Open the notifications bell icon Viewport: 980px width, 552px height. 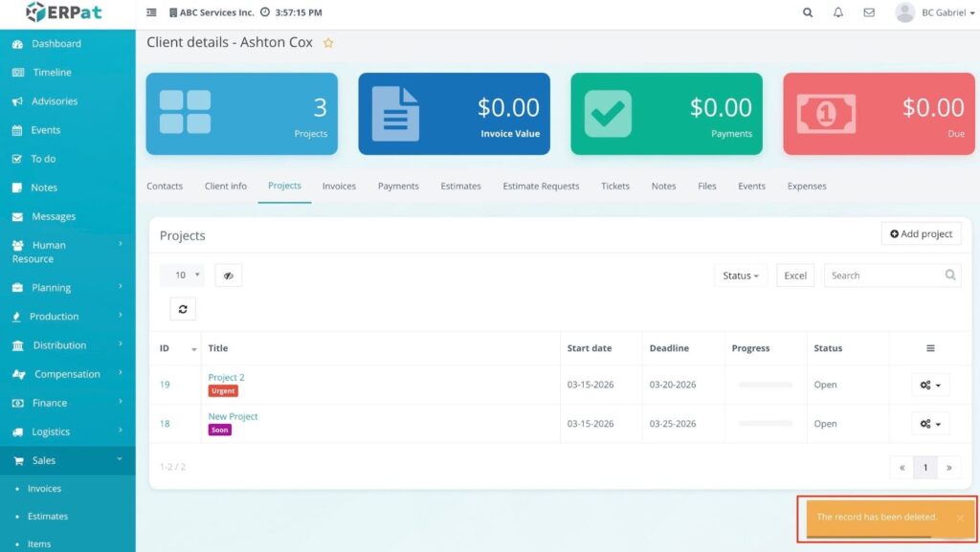[838, 12]
